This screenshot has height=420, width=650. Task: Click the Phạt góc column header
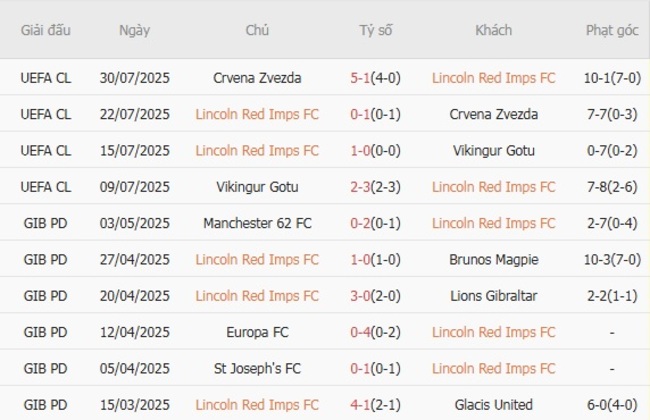click(612, 30)
